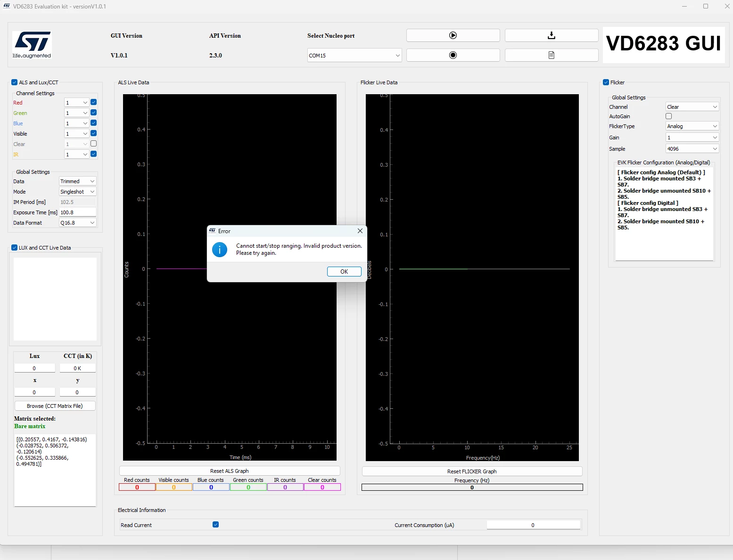Open the FlickerType Analog dropdown
Viewport: 733px width, 560px height.
point(692,126)
